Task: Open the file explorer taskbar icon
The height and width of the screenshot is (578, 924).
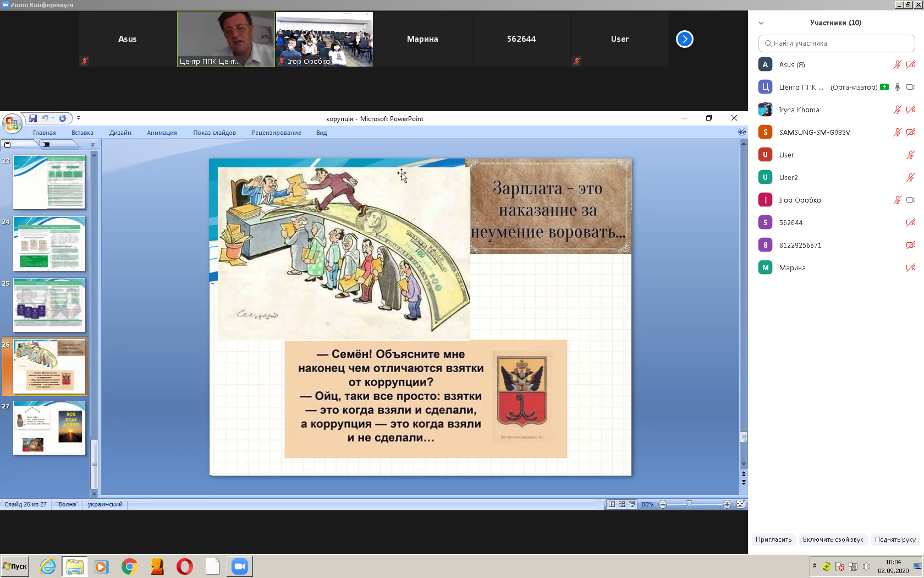Action: [x=74, y=566]
